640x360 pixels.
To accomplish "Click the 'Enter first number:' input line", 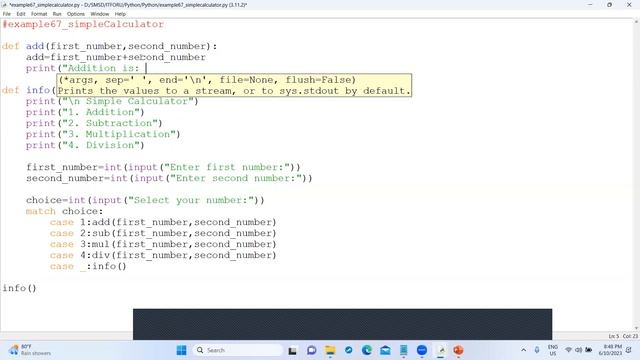I will click(x=163, y=167).
